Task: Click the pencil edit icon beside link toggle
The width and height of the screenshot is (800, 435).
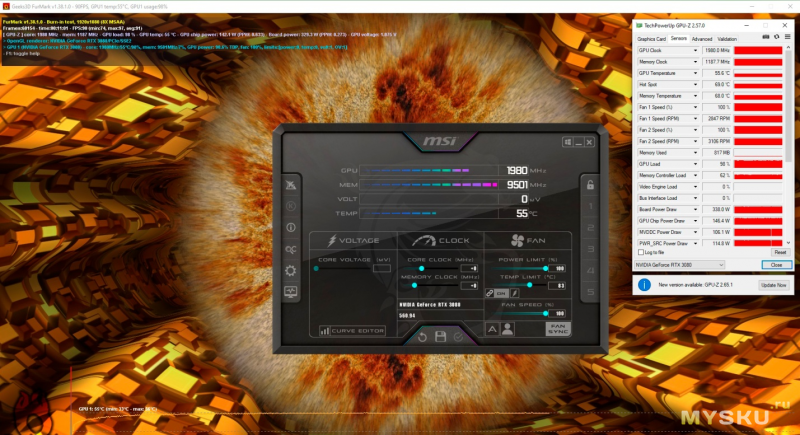Action: click(515, 293)
